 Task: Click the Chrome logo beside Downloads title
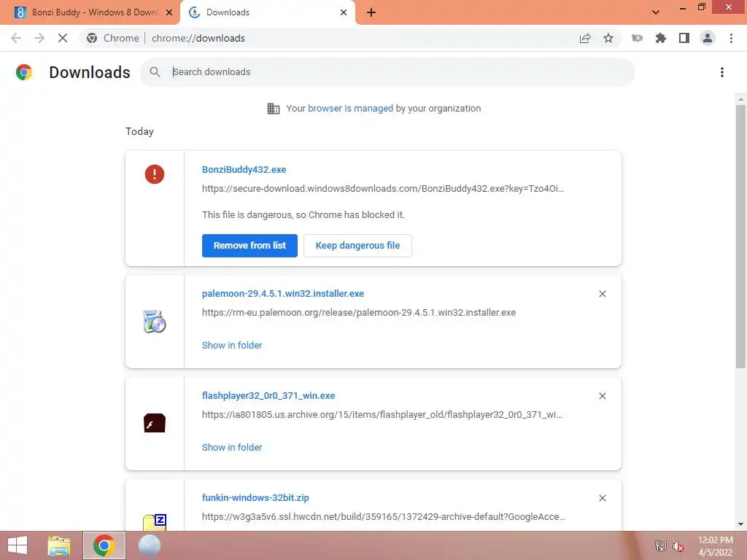pyautogui.click(x=24, y=72)
